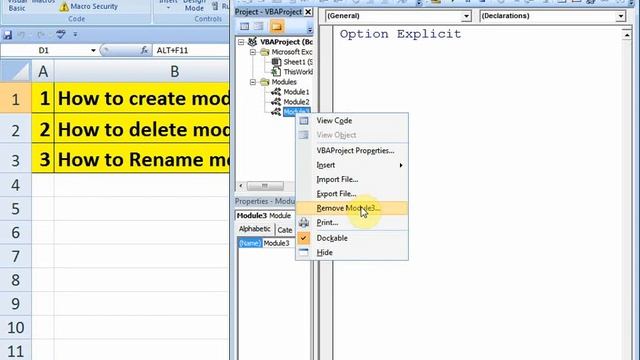Viewport: 640px width, 360px height.
Task: Open the (General) object dropdown
Action: (x=466, y=16)
